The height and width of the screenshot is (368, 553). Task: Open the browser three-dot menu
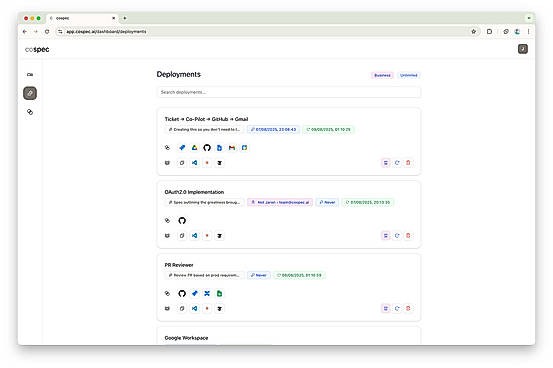(x=528, y=31)
